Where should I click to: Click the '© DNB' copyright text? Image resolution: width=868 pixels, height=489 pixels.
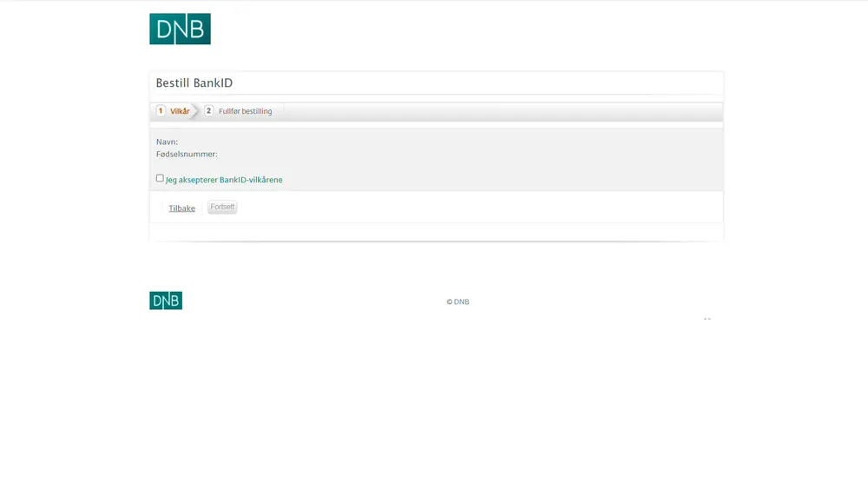coord(457,302)
